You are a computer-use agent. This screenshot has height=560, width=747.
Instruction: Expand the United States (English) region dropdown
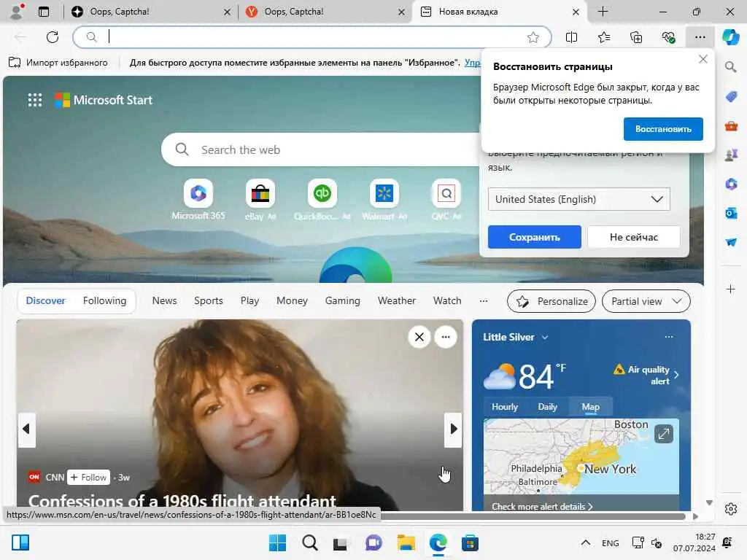(x=578, y=199)
